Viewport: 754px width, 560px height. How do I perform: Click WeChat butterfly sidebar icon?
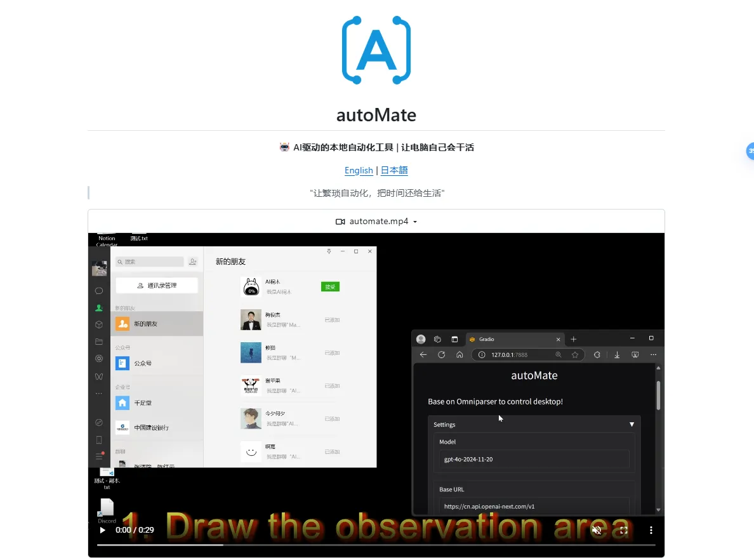coord(99,377)
